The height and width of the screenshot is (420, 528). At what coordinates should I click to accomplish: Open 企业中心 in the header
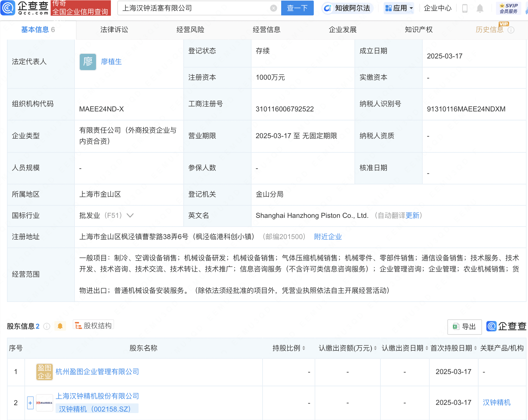[x=437, y=8]
